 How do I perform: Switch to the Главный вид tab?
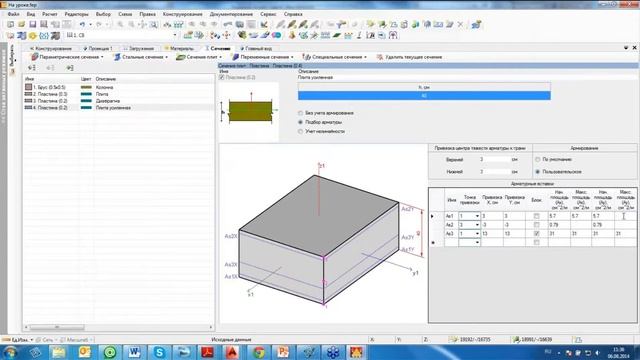tap(256, 49)
